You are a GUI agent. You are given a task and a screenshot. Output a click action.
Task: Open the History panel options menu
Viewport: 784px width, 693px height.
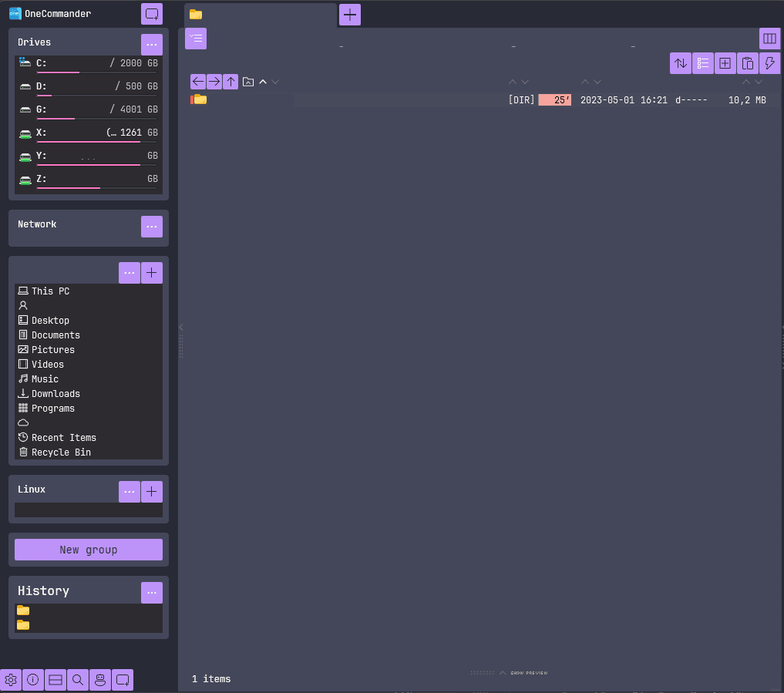pos(152,592)
